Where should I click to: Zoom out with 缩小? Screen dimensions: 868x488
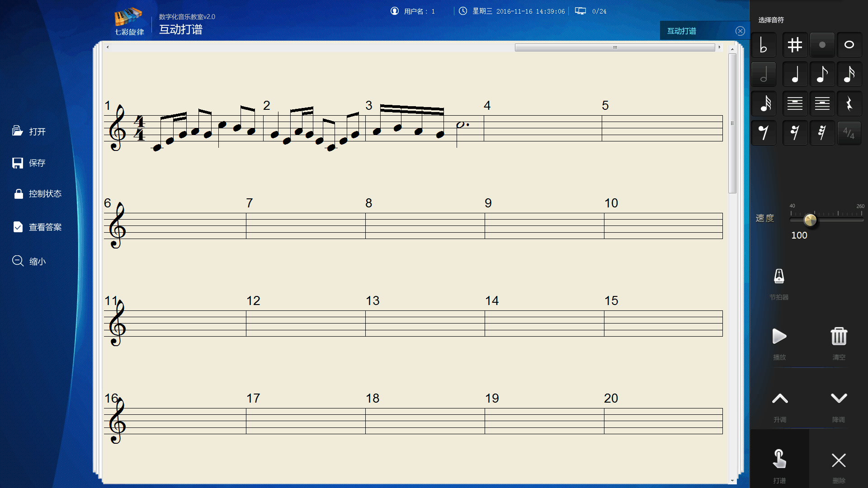click(x=29, y=261)
